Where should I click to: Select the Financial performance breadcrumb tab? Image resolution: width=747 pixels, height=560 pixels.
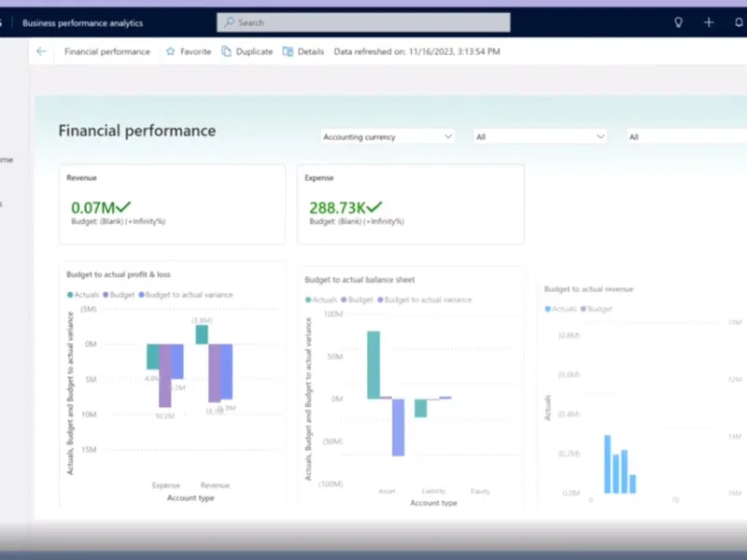[107, 51]
